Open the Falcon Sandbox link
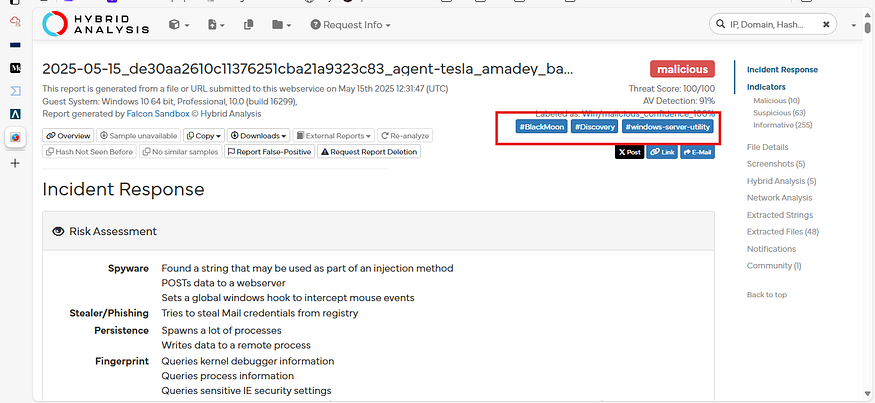The width and height of the screenshot is (875, 403). [158, 114]
